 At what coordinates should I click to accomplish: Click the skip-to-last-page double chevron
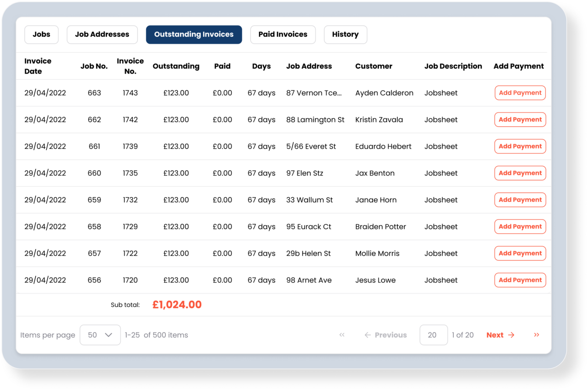pyautogui.click(x=536, y=335)
